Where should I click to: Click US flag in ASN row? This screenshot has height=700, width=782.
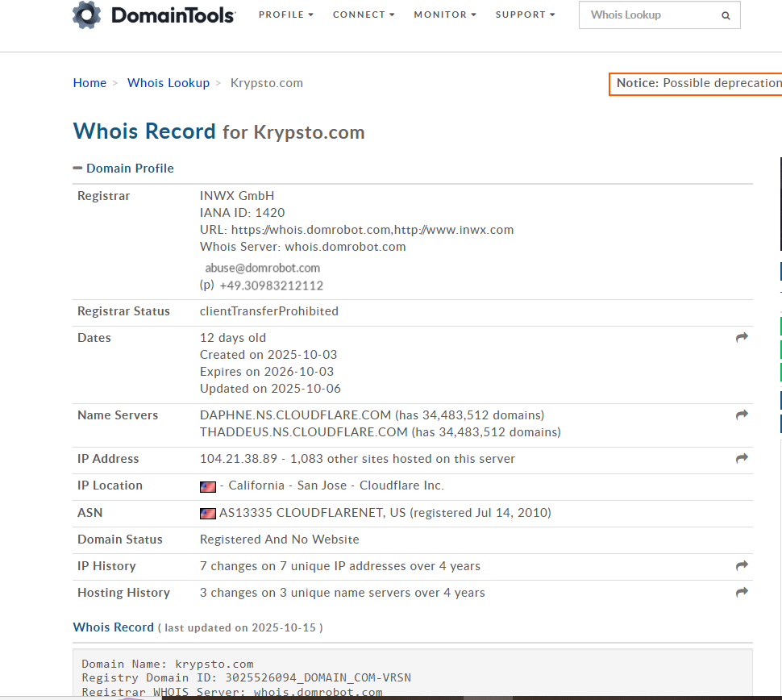click(x=208, y=514)
